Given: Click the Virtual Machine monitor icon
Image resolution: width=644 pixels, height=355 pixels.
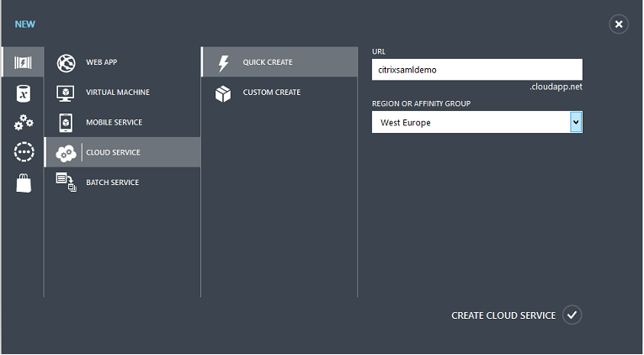Looking at the screenshot, I should coord(66,93).
